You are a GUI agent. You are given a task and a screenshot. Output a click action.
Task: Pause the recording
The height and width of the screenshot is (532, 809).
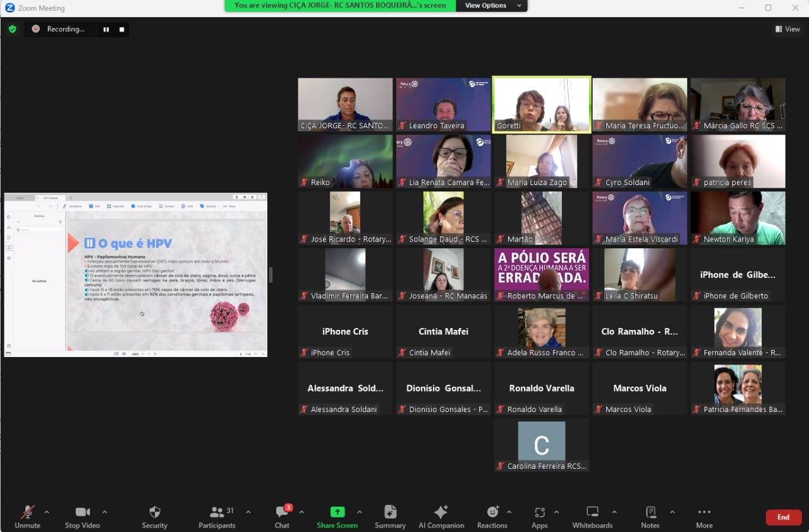[x=106, y=29]
